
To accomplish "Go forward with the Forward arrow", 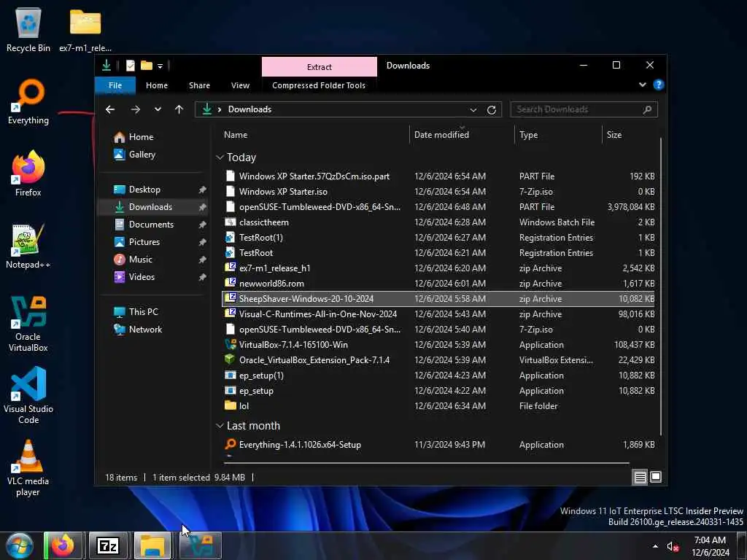I will click(x=135, y=109).
